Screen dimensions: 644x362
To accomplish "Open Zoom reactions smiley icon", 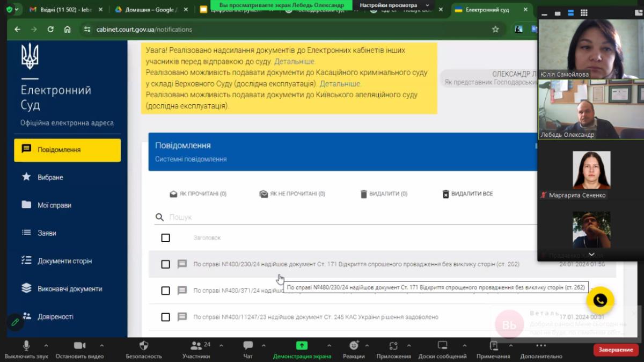I will (x=354, y=345).
